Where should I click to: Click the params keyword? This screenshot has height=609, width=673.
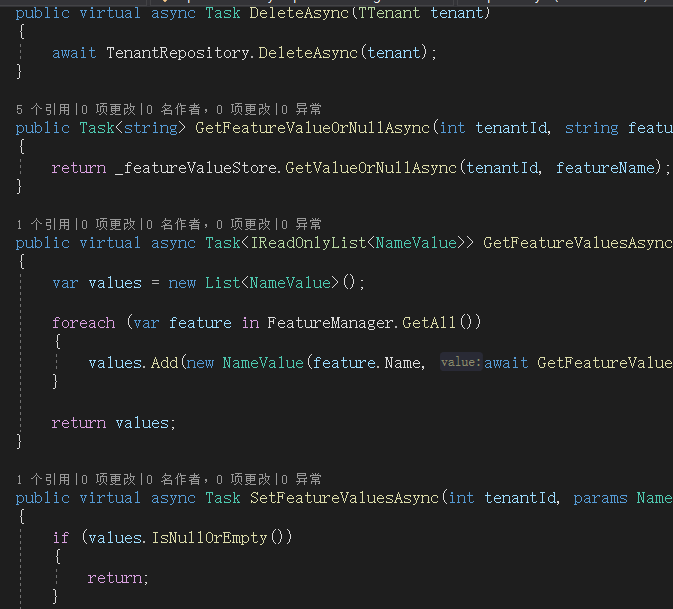[600, 498]
